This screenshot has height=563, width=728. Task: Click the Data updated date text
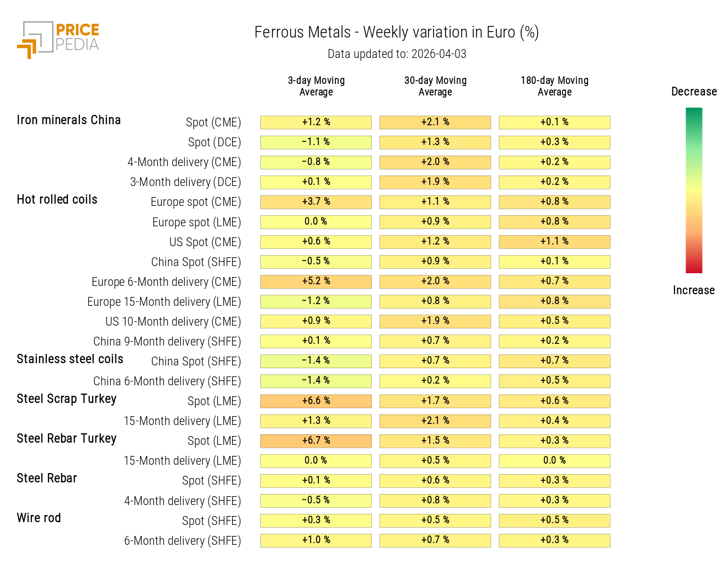point(397,54)
